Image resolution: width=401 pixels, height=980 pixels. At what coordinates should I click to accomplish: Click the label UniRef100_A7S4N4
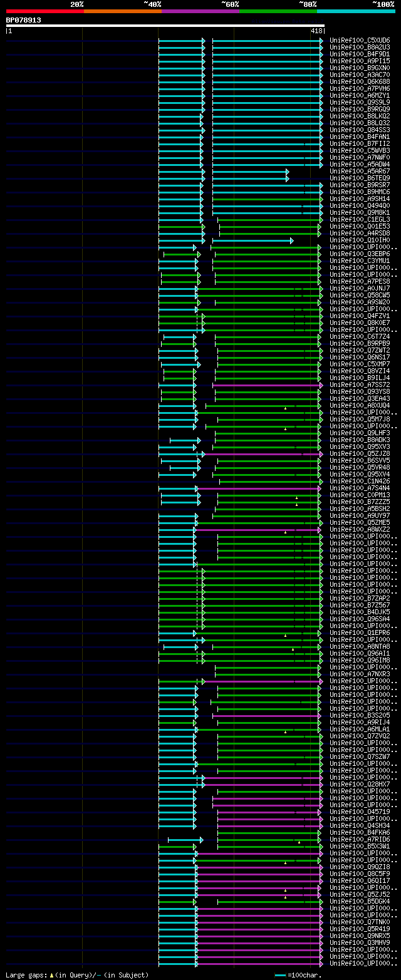tap(360, 488)
